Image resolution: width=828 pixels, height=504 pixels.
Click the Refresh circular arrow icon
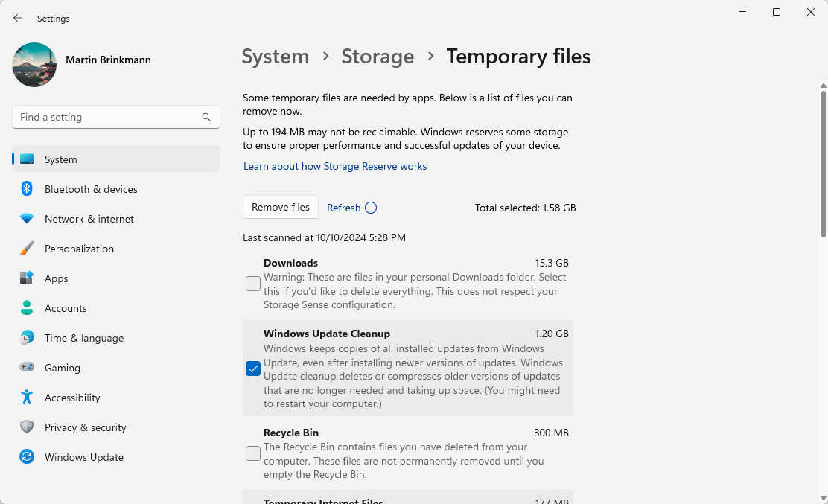371,208
